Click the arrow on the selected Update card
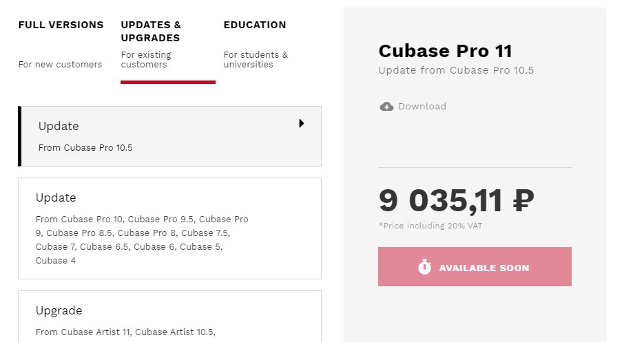The image size is (644, 342). [302, 123]
